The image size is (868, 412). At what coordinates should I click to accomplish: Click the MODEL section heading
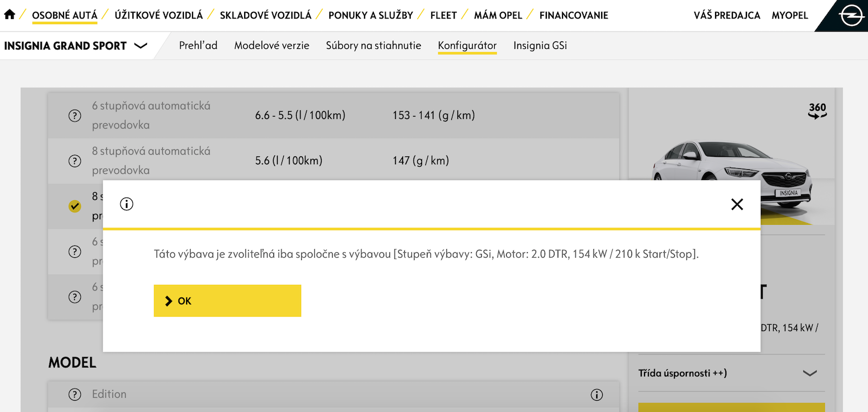tap(72, 363)
